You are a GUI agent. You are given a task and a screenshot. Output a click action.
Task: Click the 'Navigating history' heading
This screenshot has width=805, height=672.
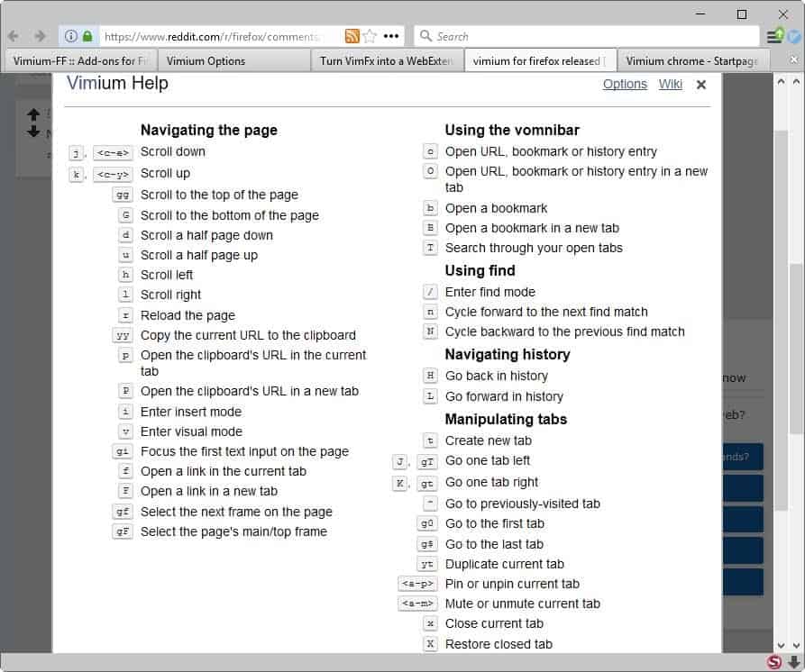pyautogui.click(x=508, y=355)
